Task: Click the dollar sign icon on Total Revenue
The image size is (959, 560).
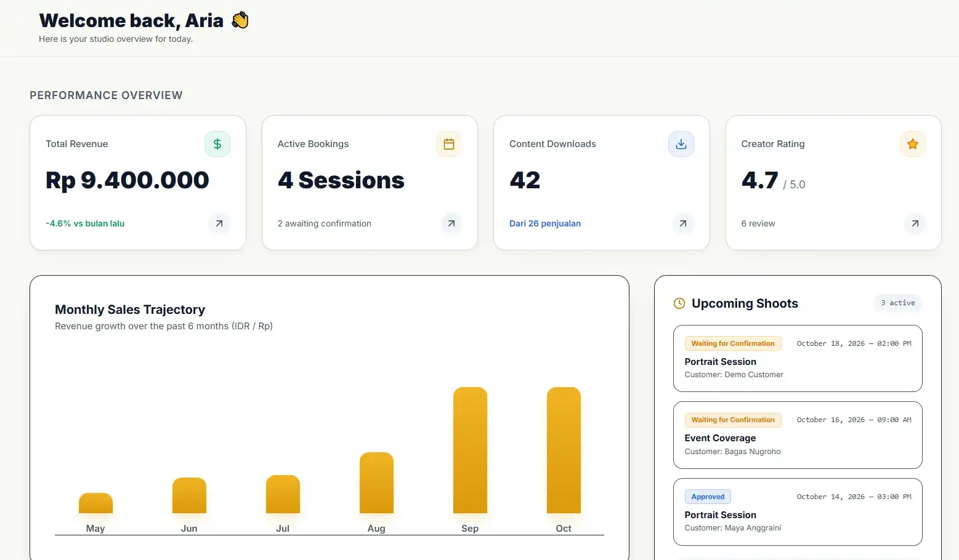Action: 217,144
